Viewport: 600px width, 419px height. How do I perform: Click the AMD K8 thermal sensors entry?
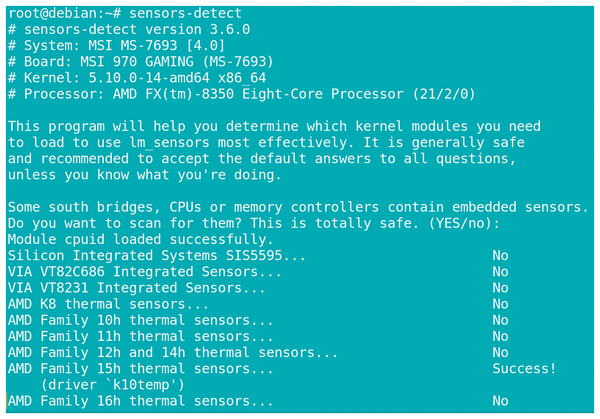(108, 304)
